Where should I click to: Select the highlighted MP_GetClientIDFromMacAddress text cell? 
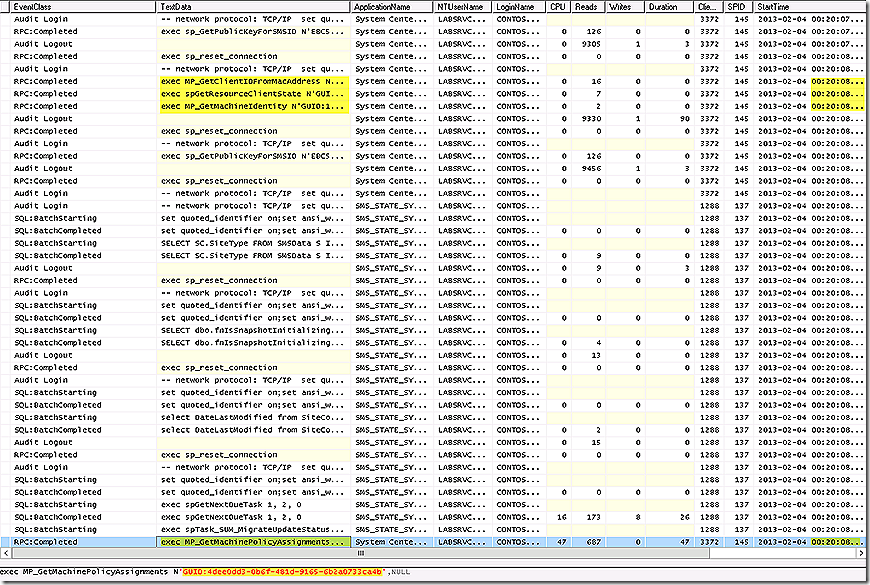(x=254, y=81)
